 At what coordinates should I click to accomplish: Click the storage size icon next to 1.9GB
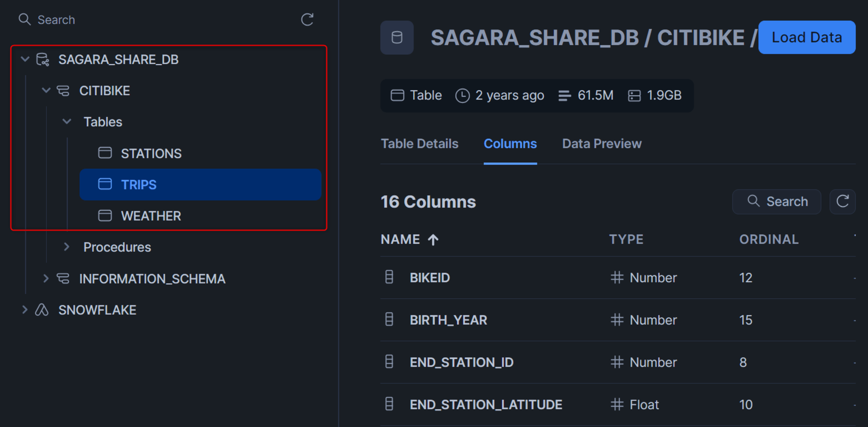pos(635,96)
